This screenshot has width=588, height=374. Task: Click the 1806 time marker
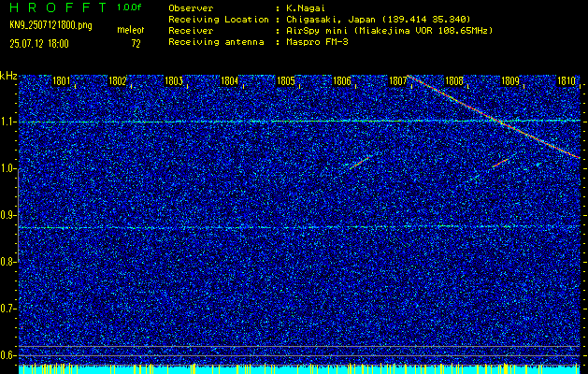[341, 81]
